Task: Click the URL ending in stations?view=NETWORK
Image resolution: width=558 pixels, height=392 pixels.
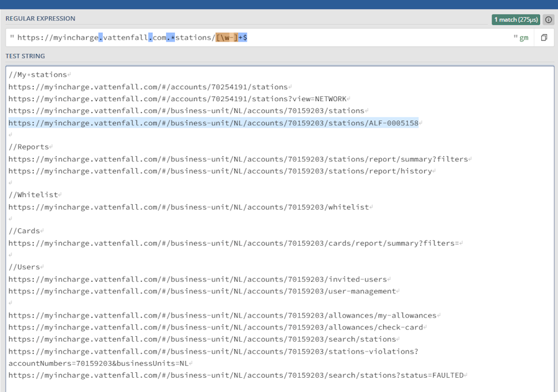Action: (177, 99)
